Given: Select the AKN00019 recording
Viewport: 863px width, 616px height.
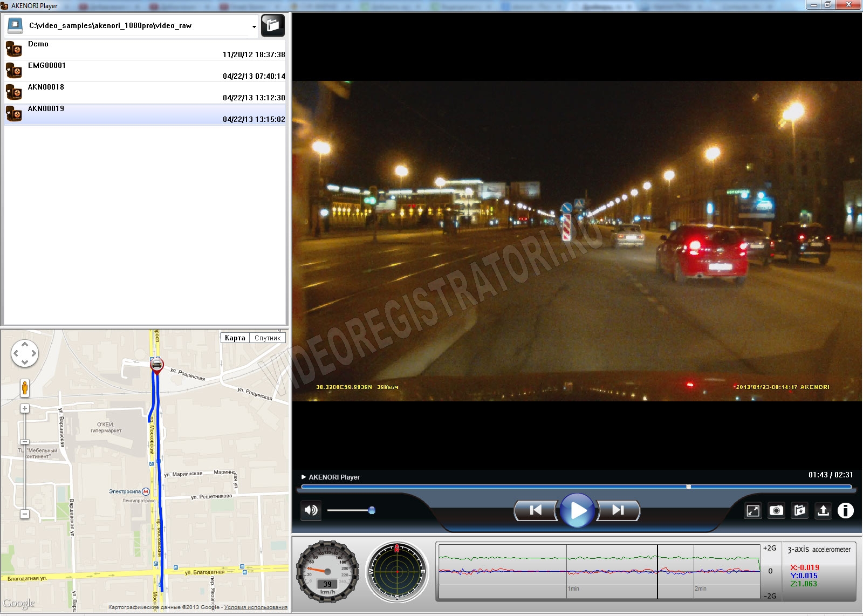Looking at the screenshot, I should point(145,114).
